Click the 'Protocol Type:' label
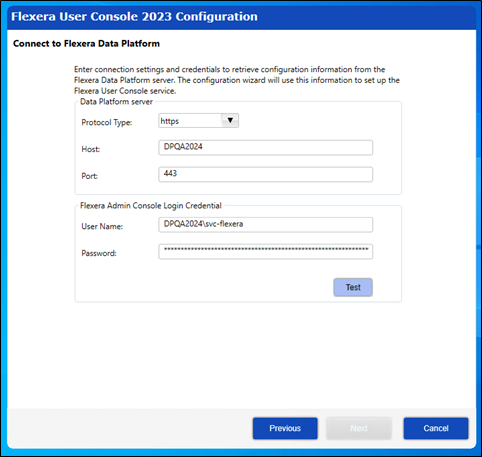The image size is (482, 457). click(x=107, y=123)
